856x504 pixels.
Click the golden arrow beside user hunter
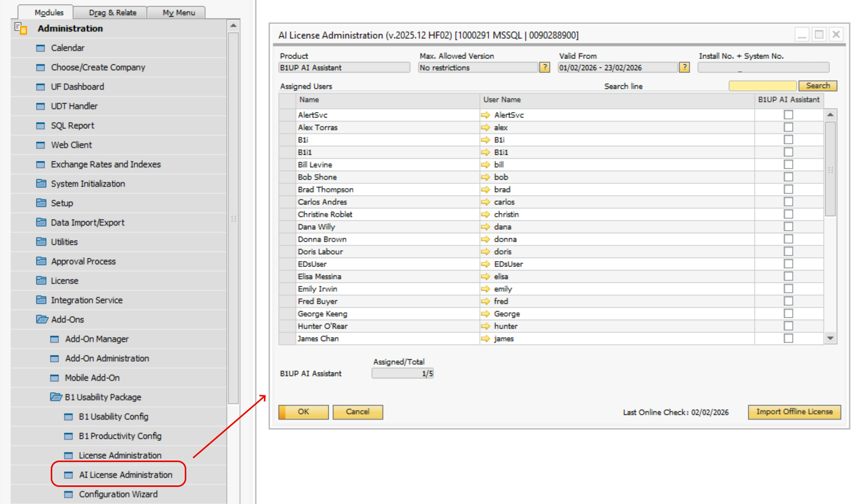tap(485, 326)
